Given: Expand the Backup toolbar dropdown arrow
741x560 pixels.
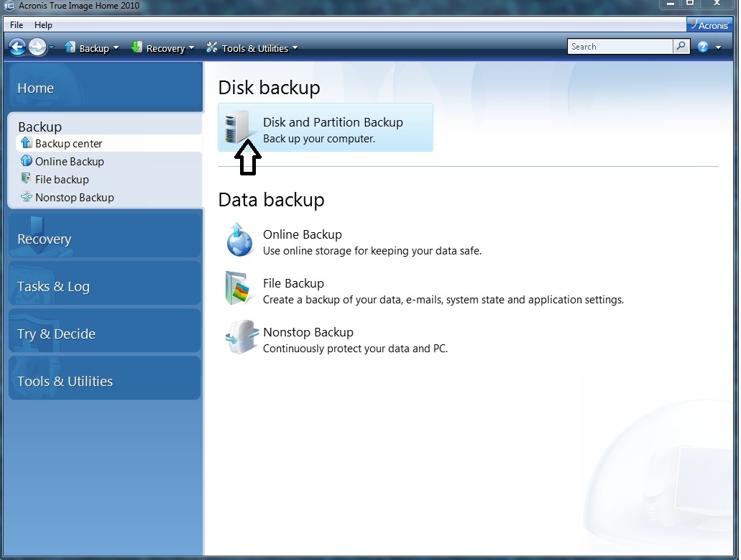Looking at the screenshot, I should (x=116, y=47).
